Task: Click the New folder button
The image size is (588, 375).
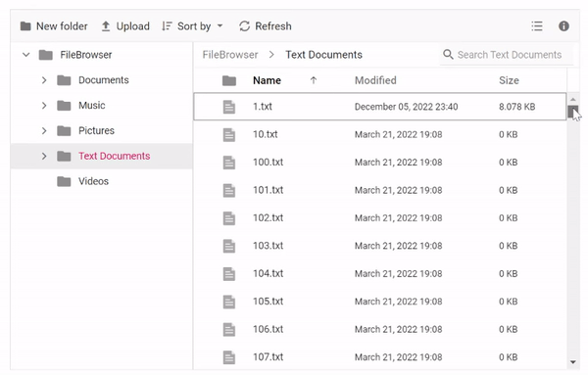Action: [54, 26]
